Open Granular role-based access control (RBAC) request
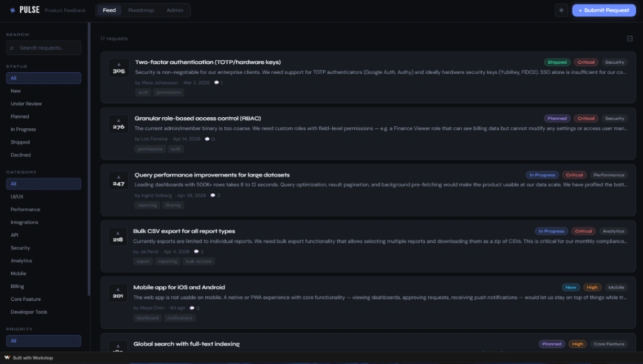643x364 pixels. coord(197,118)
